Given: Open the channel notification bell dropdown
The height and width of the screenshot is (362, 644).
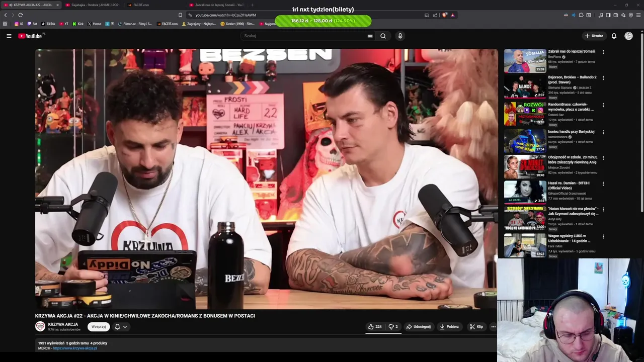Looking at the screenshot, I should click(x=121, y=327).
